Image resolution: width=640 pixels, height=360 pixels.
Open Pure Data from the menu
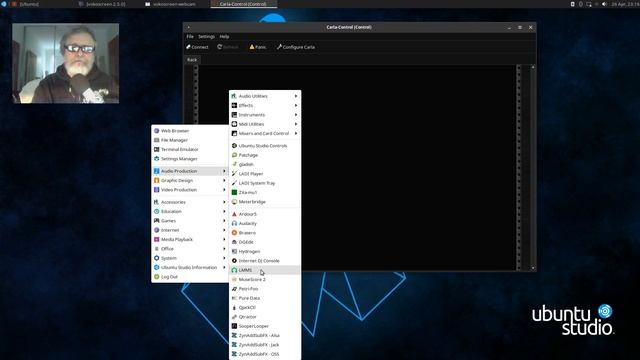(x=265, y=298)
